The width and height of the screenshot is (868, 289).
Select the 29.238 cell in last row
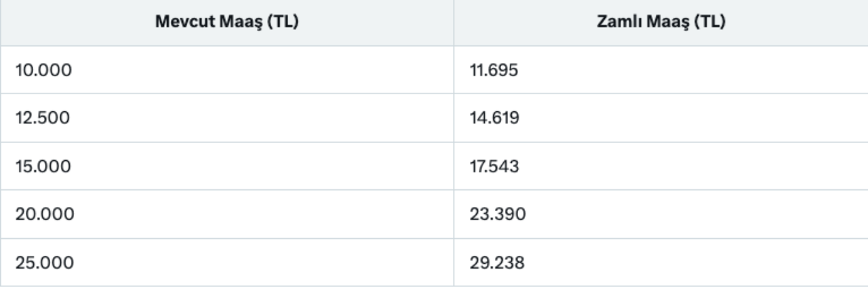coord(497,263)
